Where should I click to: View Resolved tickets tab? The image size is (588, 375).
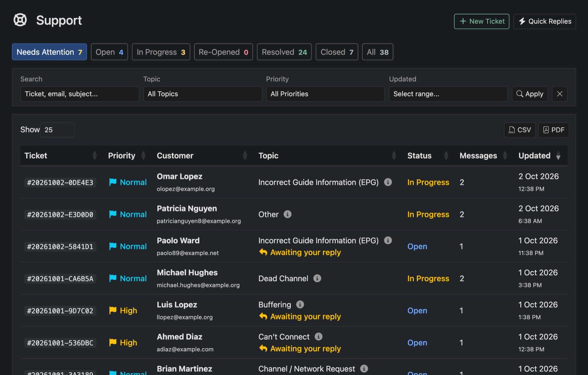pyautogui.click(x=284, y=52)
